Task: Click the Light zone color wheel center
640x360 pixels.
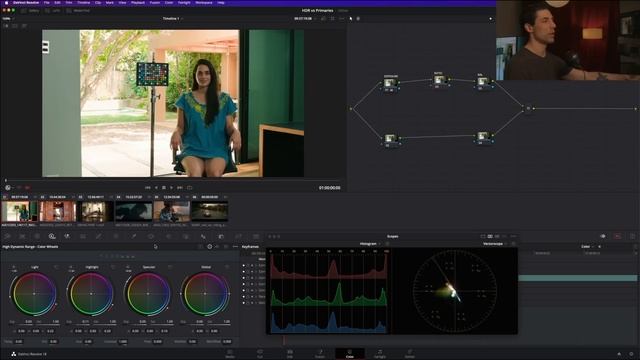Action: pos(34,293)
